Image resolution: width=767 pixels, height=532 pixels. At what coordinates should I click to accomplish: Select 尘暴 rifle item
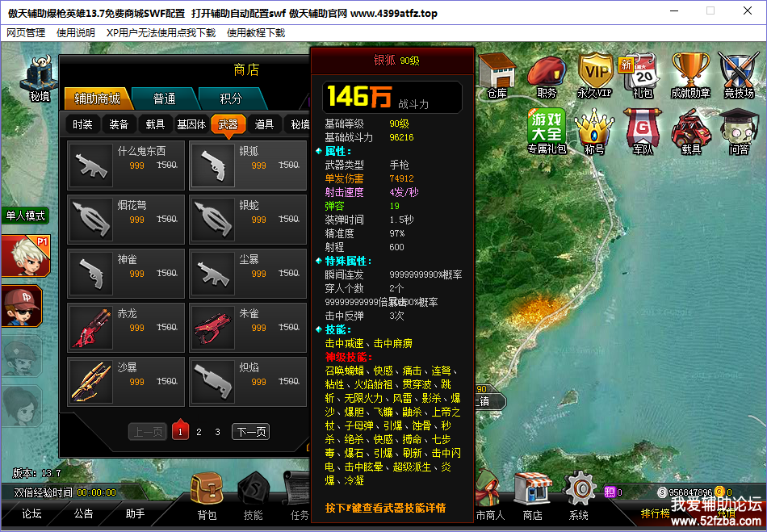pos(248,274)
